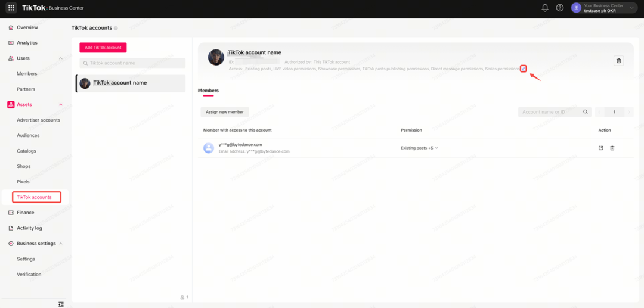Open Analytics in the sidebar
644x308 pixels.
coord(27,43)
